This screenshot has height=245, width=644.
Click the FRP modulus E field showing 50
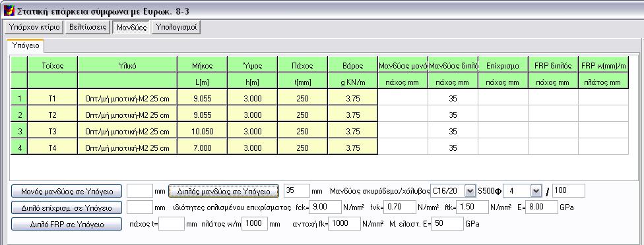pos(447,224)
